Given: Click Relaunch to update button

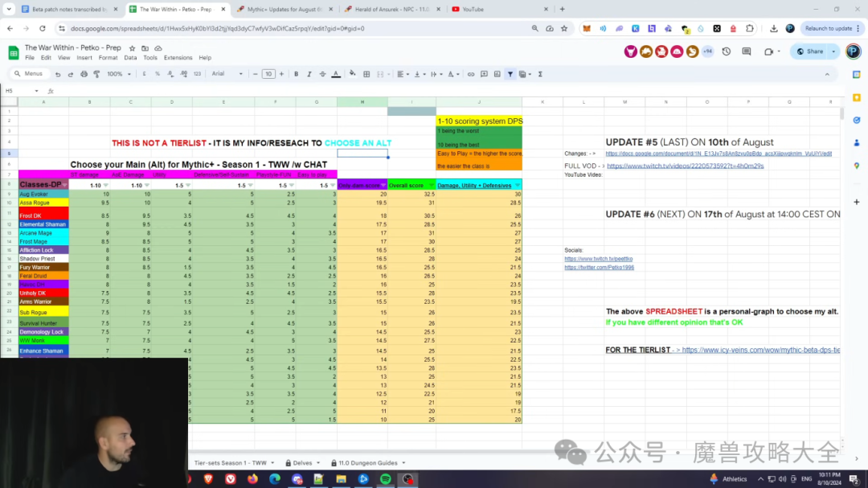Looking at the screenshot, I should pyautogui.click(x=829, y=28).
